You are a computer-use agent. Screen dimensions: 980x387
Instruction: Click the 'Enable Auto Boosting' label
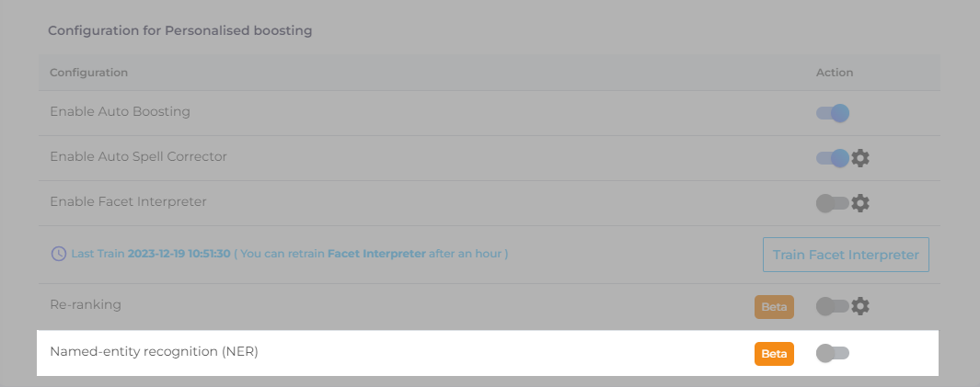120,112
